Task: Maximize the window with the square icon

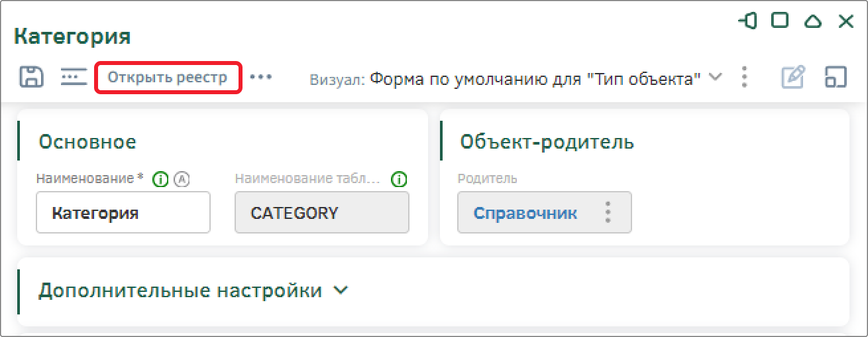Action: pyautogui.click(x=780, y=21)
